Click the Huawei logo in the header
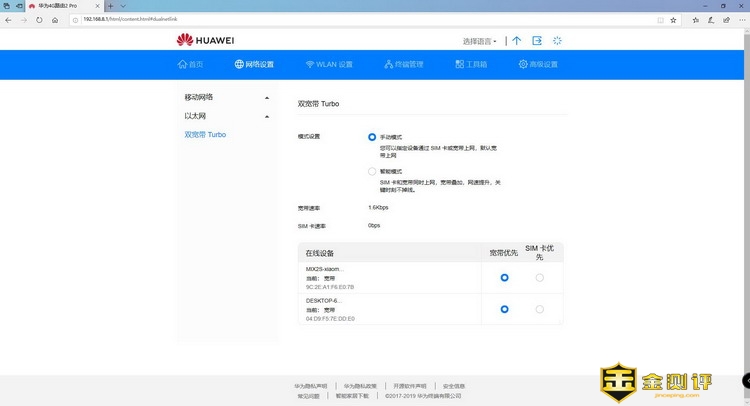 (x=205, y=40)
